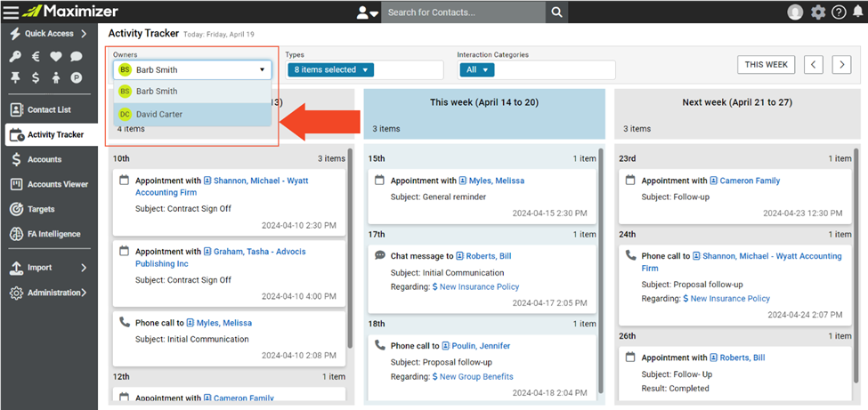Click the key quick access icon
This screenshot has height=410, width=868.
[x=15, y=56]
